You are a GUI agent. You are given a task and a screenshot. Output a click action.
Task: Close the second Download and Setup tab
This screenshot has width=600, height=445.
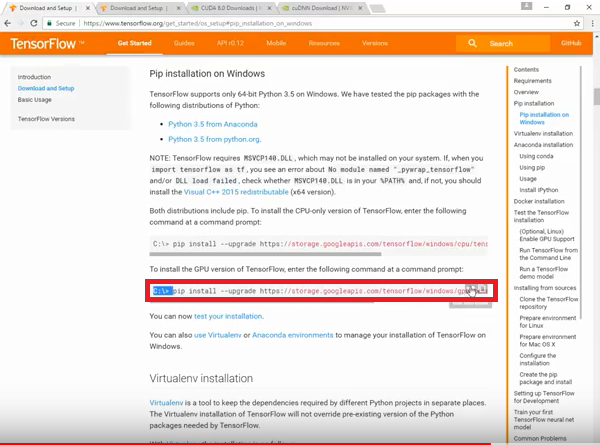[x=179, y=8]
